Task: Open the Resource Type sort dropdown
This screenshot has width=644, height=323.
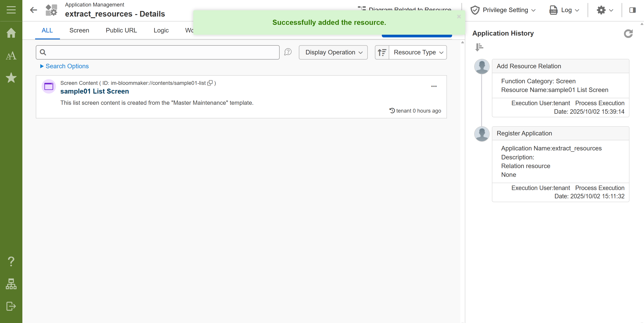Action: 418,52
